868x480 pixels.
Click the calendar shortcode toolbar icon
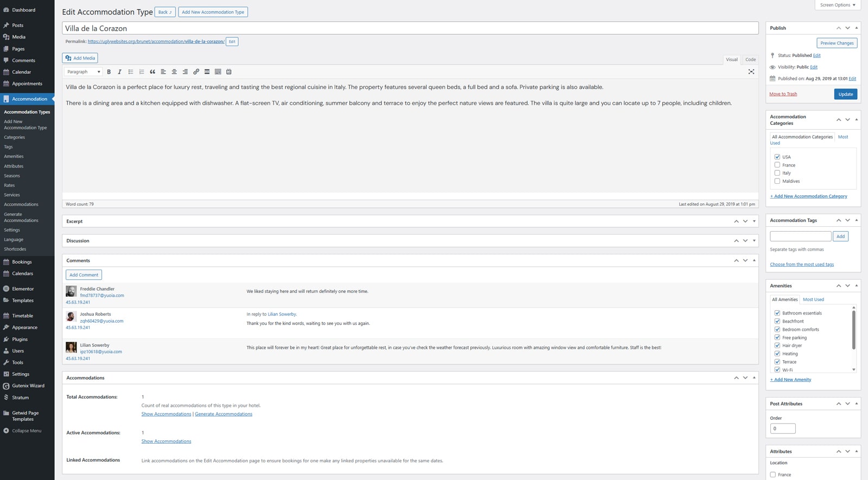click(x=229, y=72)
